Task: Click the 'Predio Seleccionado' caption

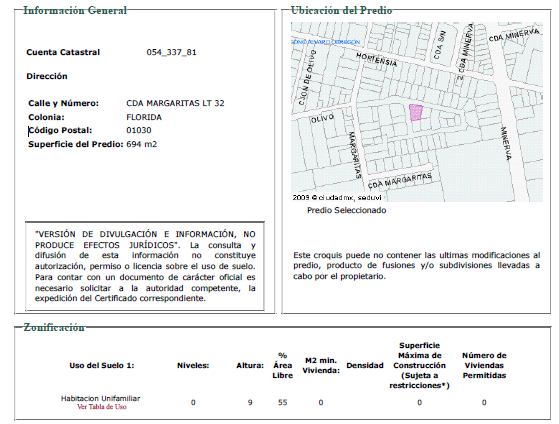Action: click(347, 210)
